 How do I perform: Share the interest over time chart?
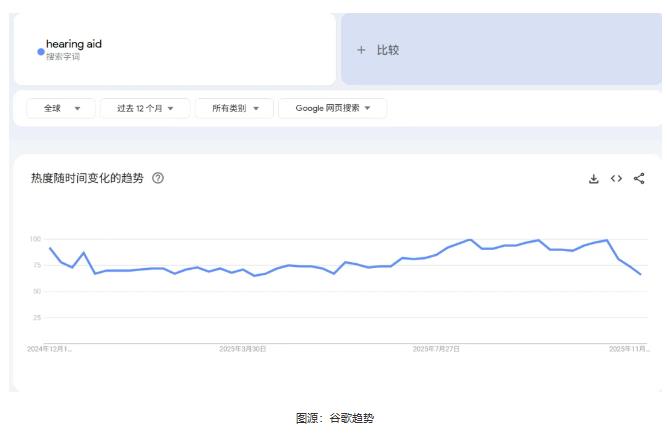[x=639, y=179]
